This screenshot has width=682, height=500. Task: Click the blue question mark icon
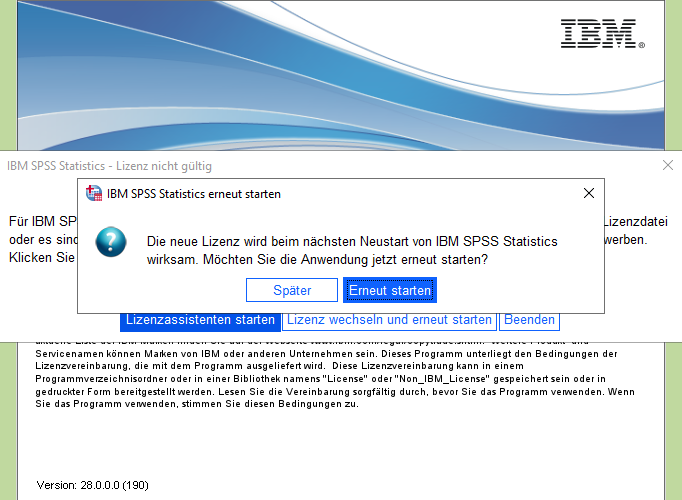111,242
